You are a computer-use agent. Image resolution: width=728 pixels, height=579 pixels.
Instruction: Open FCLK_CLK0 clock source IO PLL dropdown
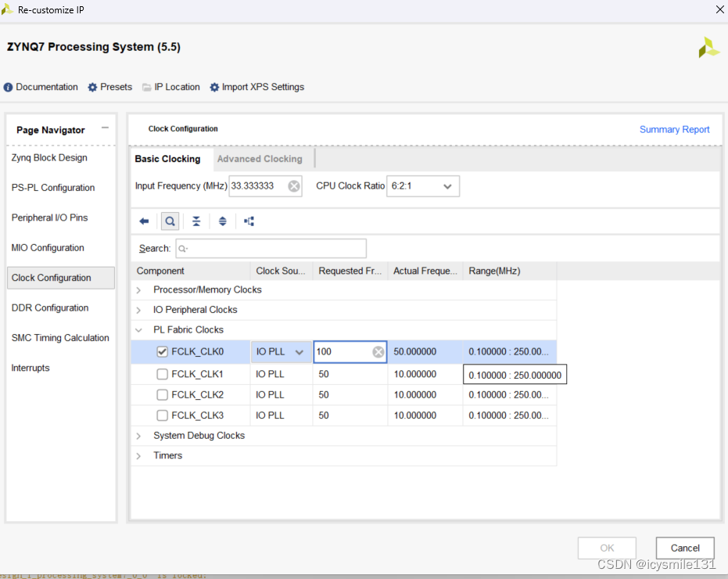pos(281,352)
